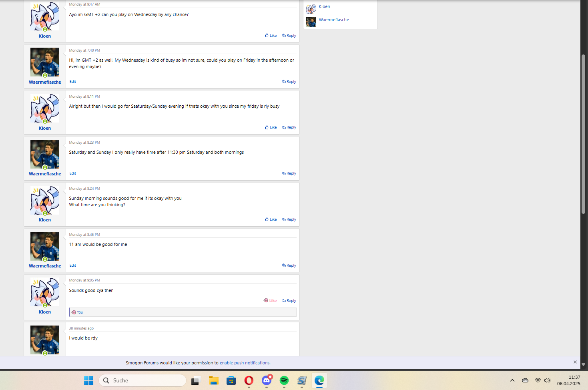This screenshot has height=390, width=588.
Task: Click the 'Monday at 8:45 PM' timestamp
Action: tap(84, 235)
